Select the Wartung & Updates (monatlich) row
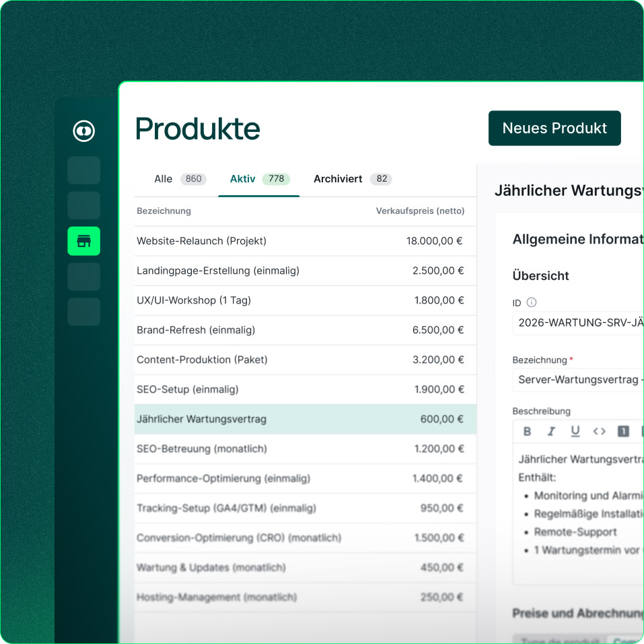 pyautogui.click(x=306, y=567)
